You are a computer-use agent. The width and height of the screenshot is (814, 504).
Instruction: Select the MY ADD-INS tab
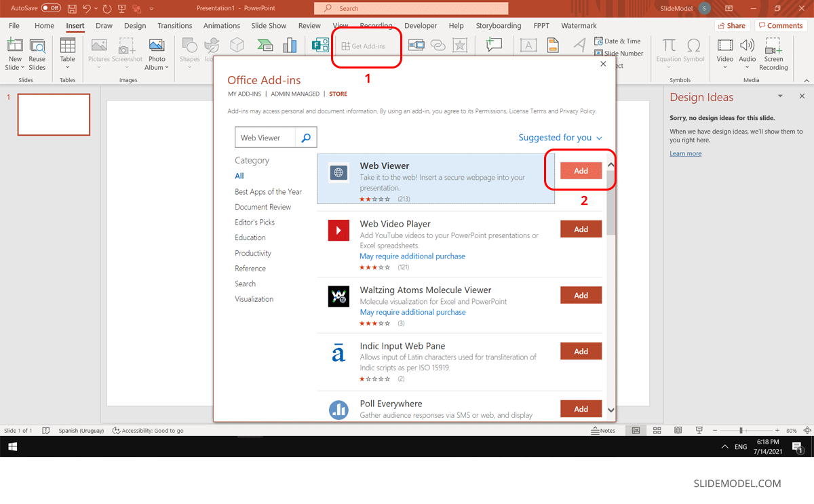(244, 94)
